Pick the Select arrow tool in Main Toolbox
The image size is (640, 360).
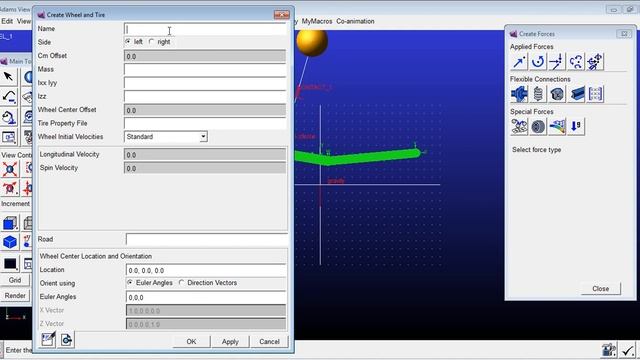coord(9,77)
